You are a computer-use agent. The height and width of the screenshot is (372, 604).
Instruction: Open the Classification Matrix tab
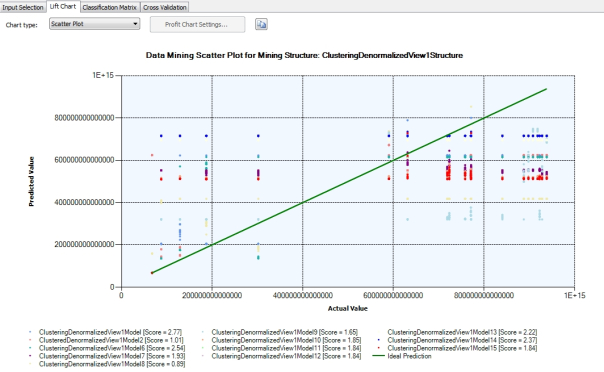click(x=110, y=7)
